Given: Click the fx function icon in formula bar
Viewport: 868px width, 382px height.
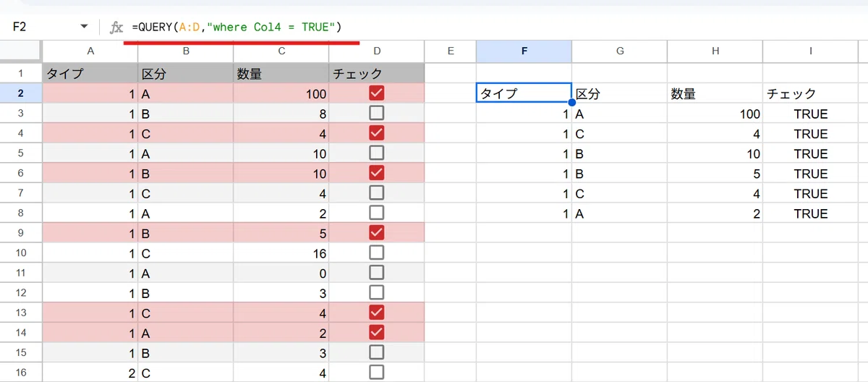Looking at the screenshot, I should 116,27.
